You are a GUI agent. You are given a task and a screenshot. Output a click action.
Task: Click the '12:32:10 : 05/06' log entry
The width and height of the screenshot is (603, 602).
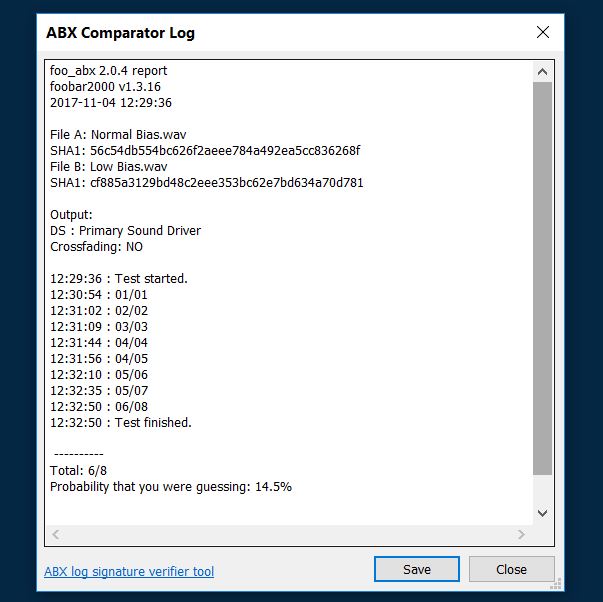(99, 375)
